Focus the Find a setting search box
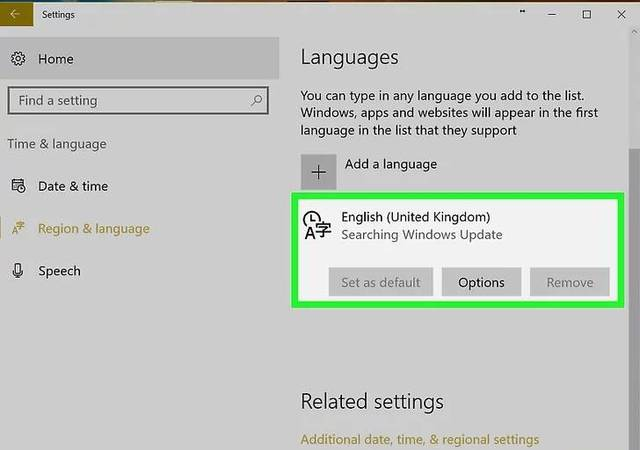Image resolution: width=640 pixels, height=450 pixels. (138, 100)
